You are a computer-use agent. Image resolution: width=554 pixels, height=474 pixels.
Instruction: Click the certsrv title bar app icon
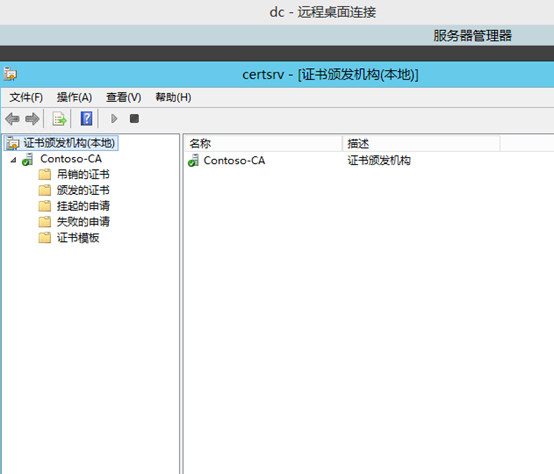point(10,75)
